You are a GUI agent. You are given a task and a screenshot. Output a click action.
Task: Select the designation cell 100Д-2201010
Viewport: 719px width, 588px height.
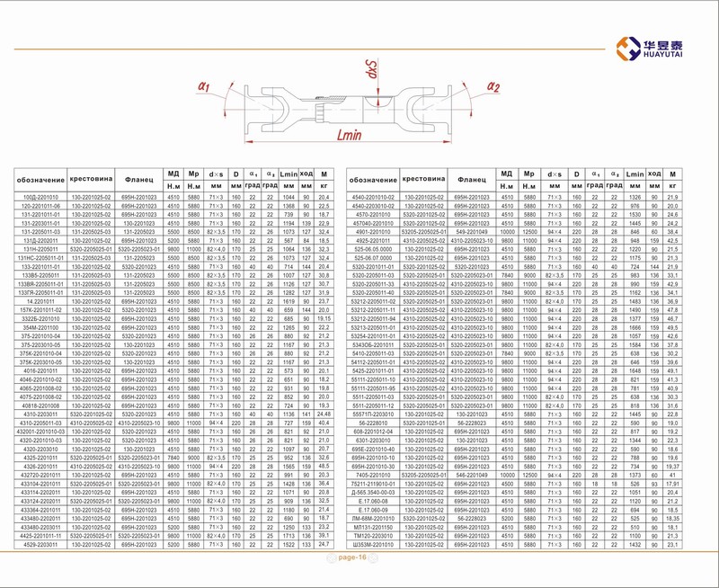pyautogui.click(x=40, y=197)
